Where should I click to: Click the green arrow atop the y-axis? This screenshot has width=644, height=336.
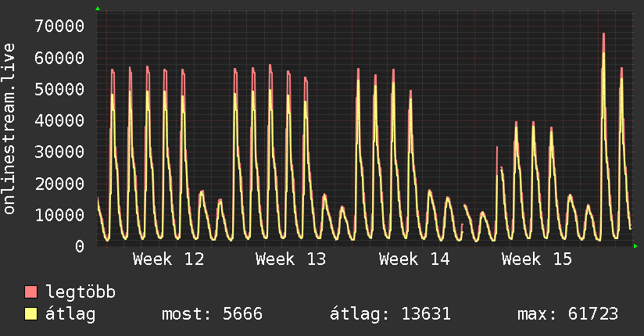pos(98,9)
